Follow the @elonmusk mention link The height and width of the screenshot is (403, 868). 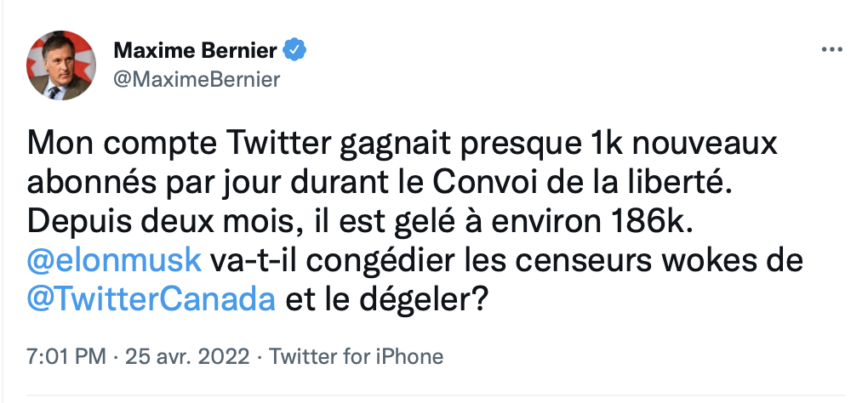114,260
